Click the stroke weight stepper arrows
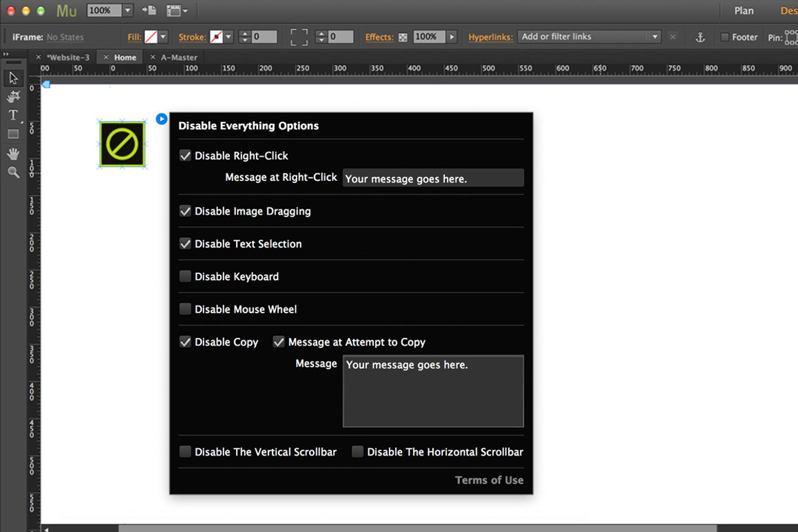This screenshot has height=532, width=798. 244,37
